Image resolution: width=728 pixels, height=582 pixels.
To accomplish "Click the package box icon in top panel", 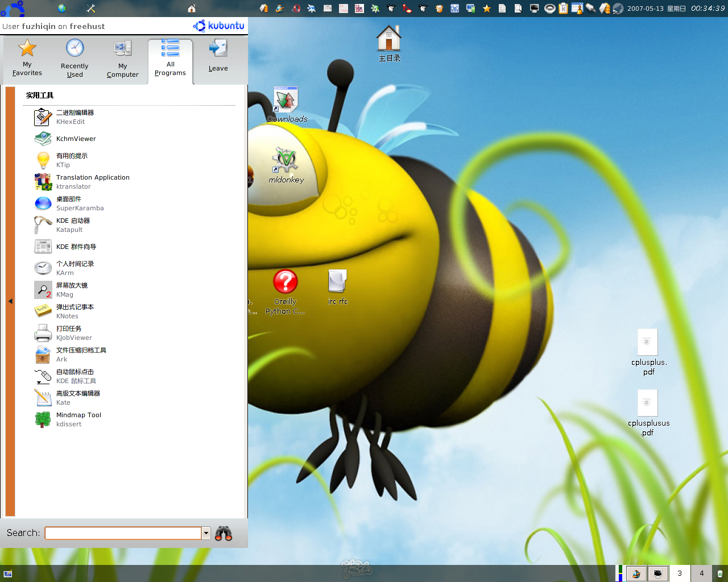I will pos(439,9).
